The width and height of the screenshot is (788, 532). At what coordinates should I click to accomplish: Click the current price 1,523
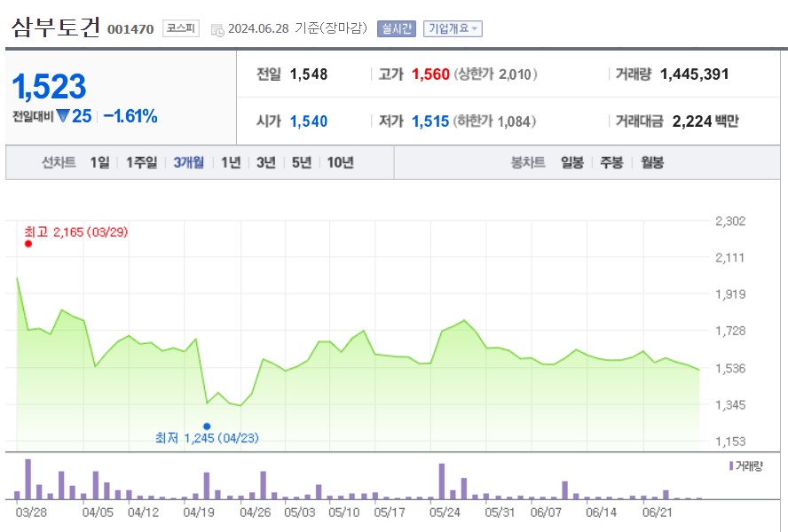coord(50,86)
